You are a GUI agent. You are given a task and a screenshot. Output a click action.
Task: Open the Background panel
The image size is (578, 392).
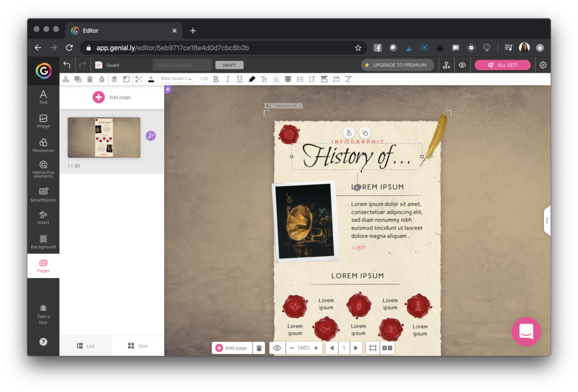(x=43, y=241)
